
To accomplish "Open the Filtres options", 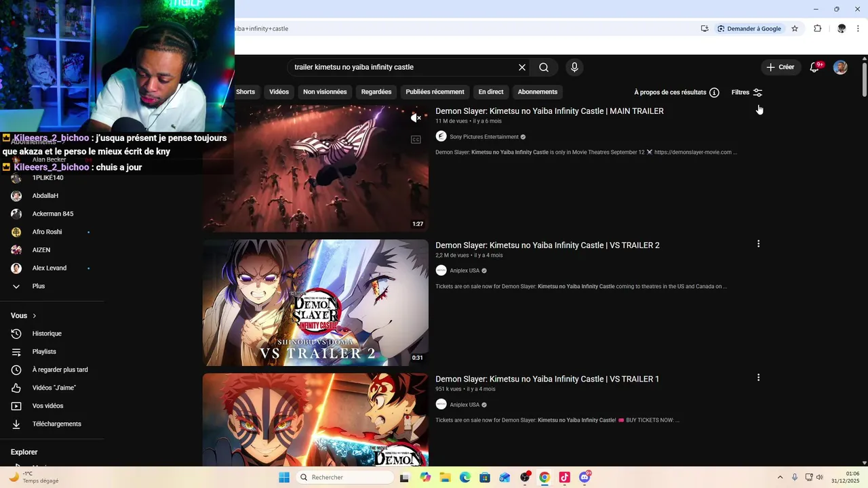I will [x=747, y=92].
